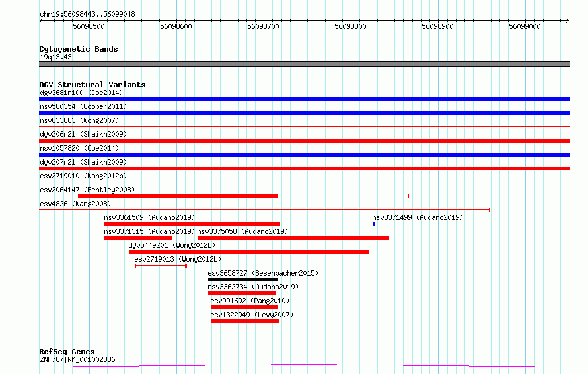Click the esv2064147 (Bentley2008) thick red bar
This screenshot has width=588, height=374.
pos(178,196)
